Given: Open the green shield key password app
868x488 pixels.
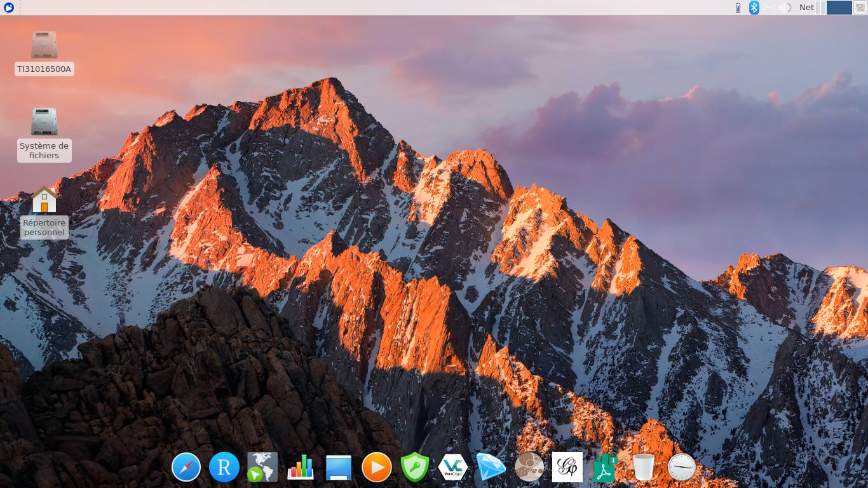Looking at the screenshot, I should (x=415, y=468).
